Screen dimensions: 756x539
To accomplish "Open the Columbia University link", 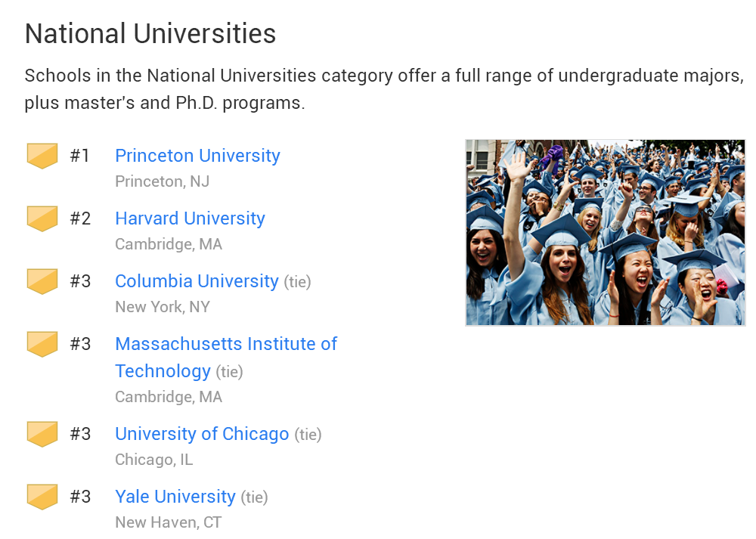I will [197, 281].
